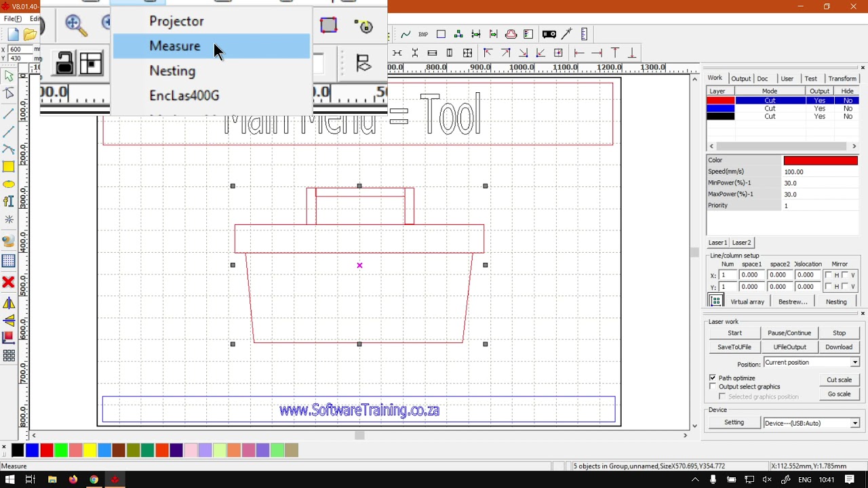Mirror the selection horizontally
Viewport: 868px width, 488px height.
[9, 303]
